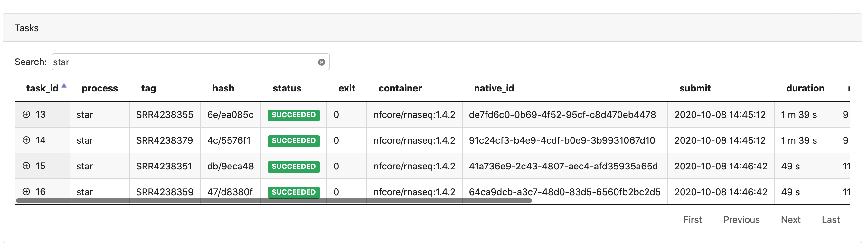Select native_id cell starting with 41a736e9
868x250 pixels.
(563, 166)
